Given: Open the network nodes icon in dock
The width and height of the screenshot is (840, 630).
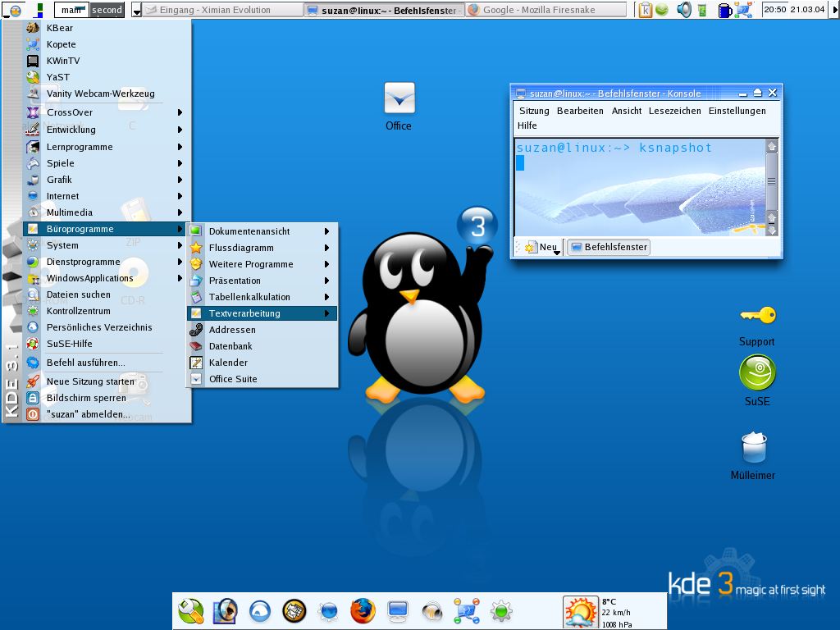Looking at the screenshot, I should point(467,610).
